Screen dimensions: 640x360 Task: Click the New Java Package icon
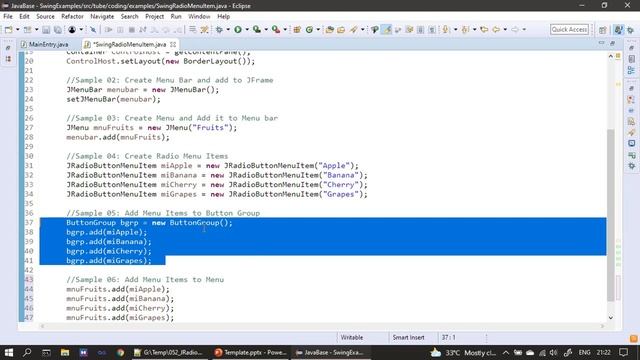(297, 30)
